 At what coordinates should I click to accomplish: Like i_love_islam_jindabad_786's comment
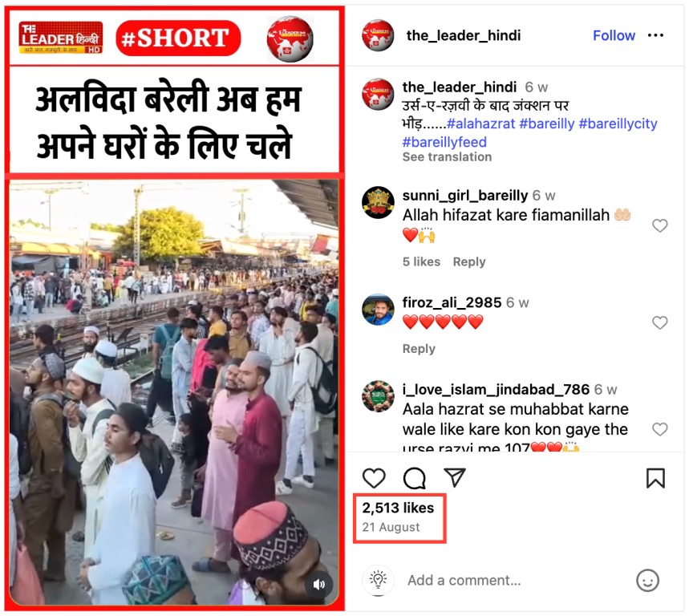tap(659, 429)
